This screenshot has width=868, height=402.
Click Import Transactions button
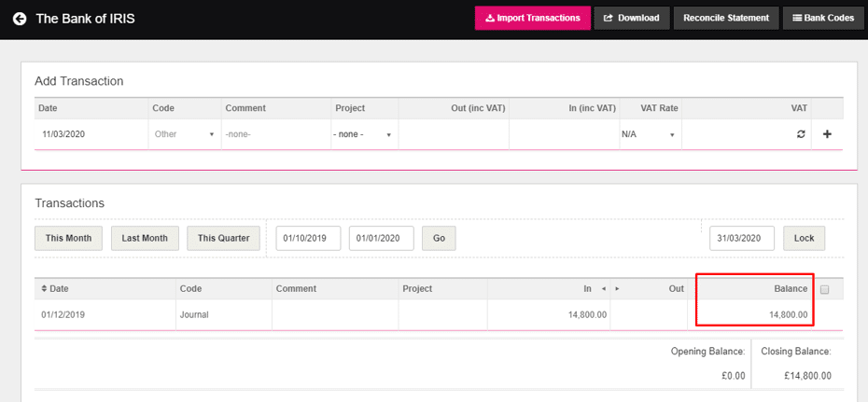(x=532, y=18)
